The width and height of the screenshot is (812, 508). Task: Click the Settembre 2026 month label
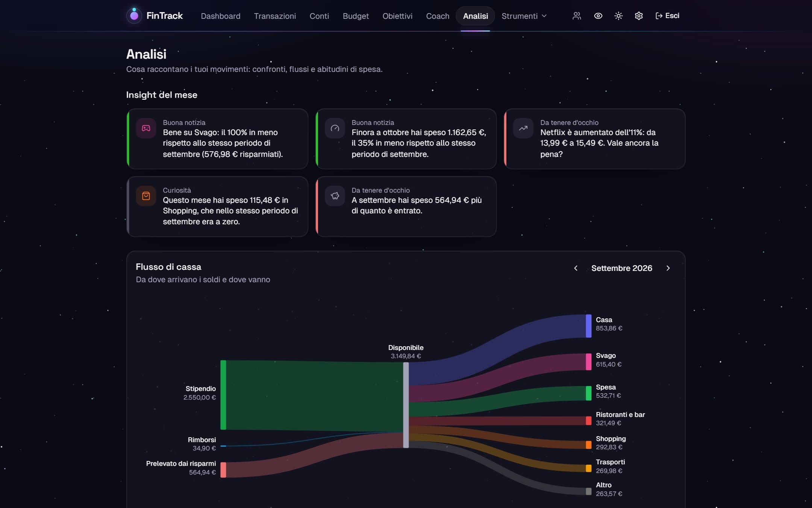point(622,268)
